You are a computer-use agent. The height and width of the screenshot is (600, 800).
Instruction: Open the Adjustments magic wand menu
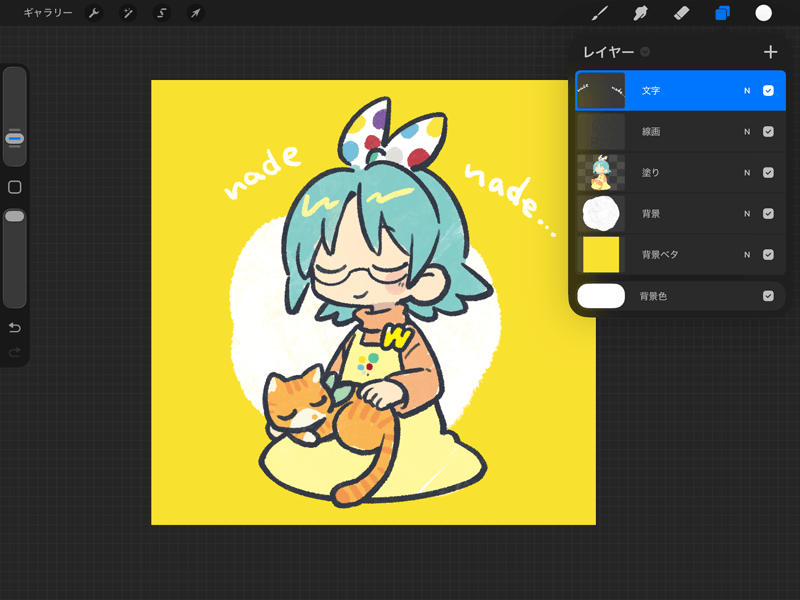[x=128, y=13]
